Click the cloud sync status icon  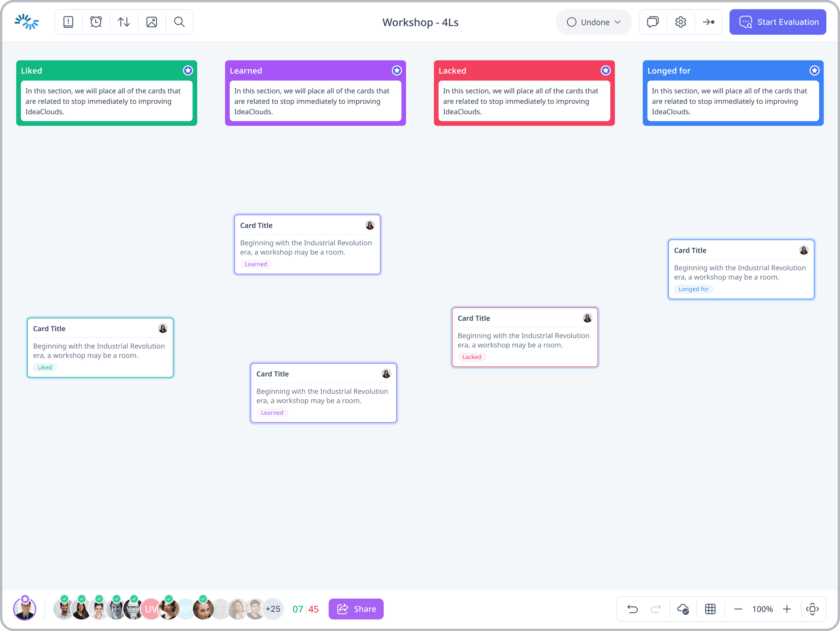[x=683, y=609]
